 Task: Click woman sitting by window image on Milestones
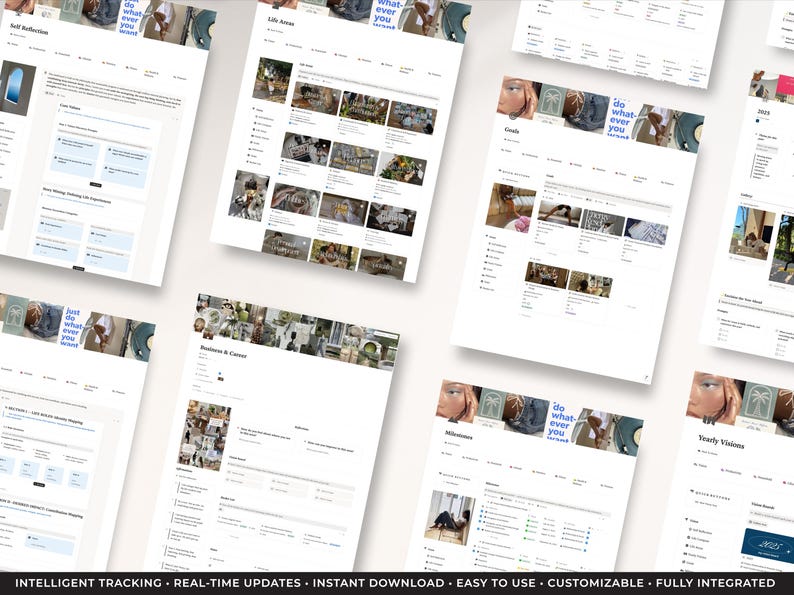(x=449, y=518)
